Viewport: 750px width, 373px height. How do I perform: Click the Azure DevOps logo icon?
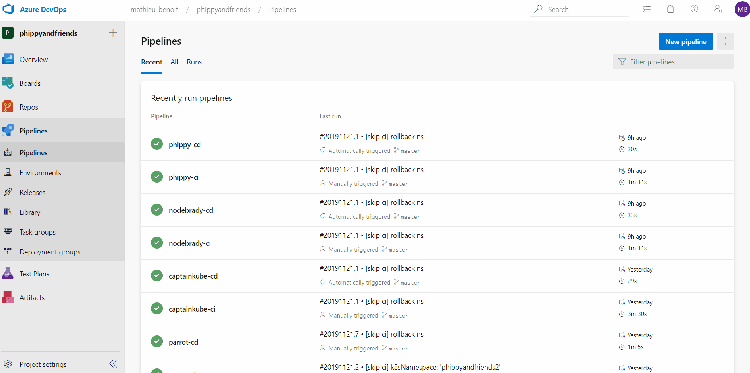coord(9,10)
